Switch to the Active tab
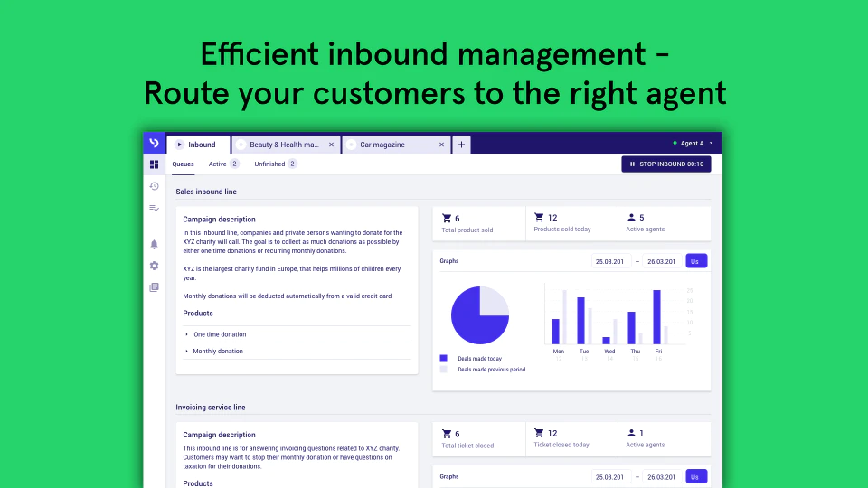The height and width of the screenshot is (488, 868). [x=223, y=164]
